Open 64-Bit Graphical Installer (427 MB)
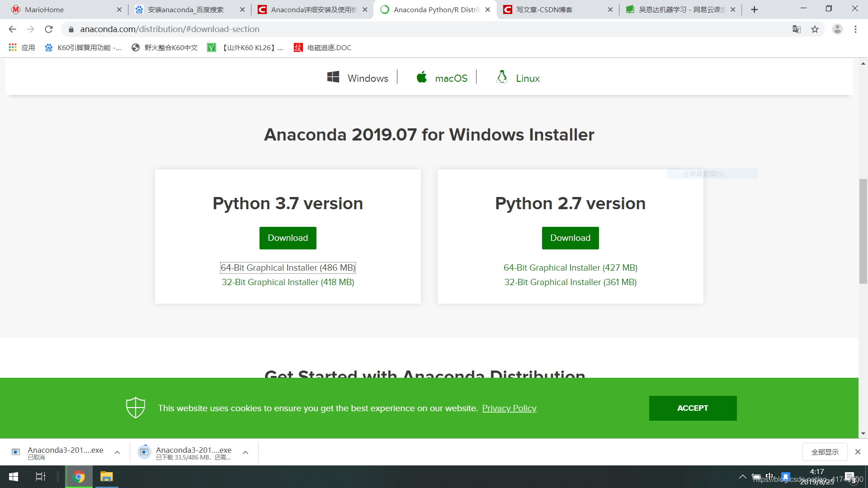Screen dimensions: 868x488 coord(570,267)
